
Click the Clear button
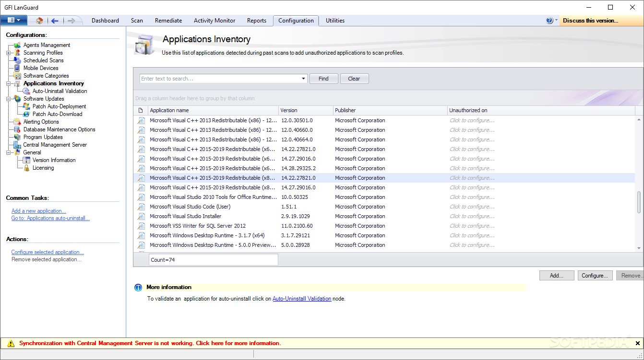pyautogui.click(x=354, y=79)
